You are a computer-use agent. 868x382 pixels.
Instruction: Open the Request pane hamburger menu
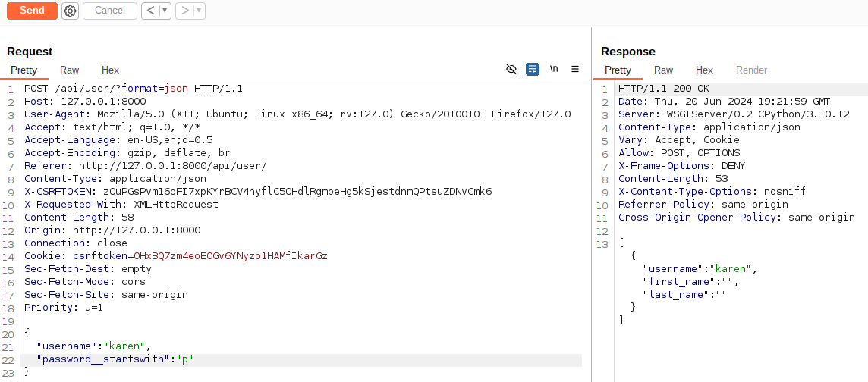(575, 69)
